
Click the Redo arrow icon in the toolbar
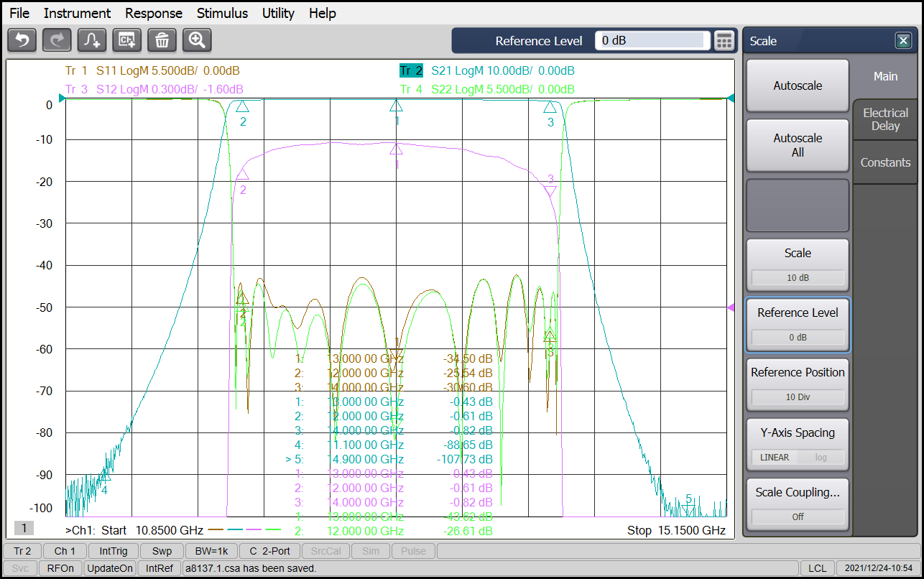click(57, 40)
